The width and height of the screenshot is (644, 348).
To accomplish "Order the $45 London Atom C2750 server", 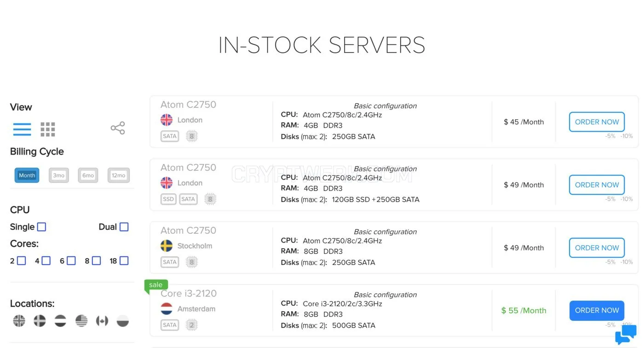I will click(597, 122).
